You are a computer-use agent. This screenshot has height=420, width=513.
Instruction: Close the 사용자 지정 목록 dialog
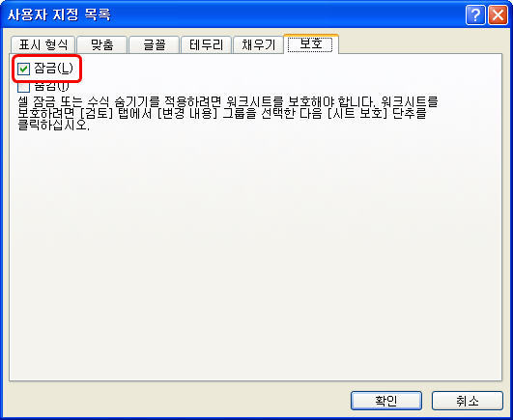click(498, 15)
